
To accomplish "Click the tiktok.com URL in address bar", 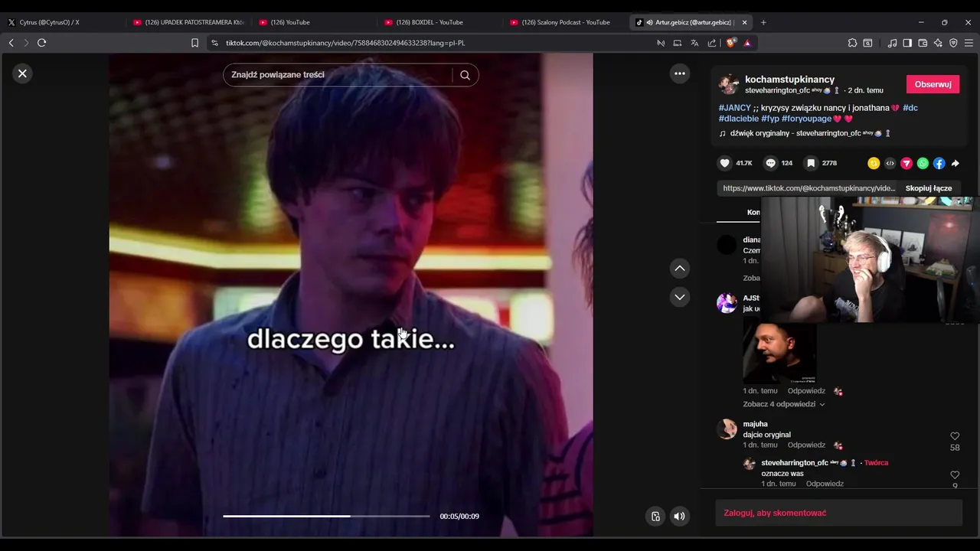I will click(x=345, y=43).
